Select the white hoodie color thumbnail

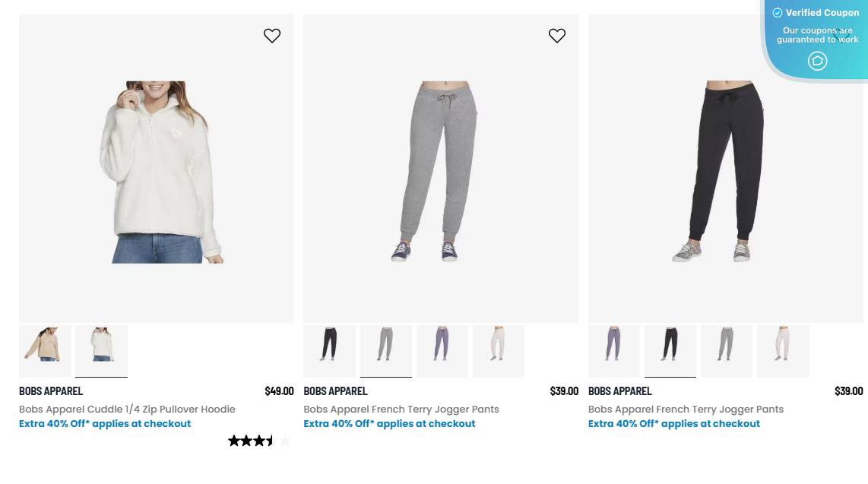tap(101, 351)
